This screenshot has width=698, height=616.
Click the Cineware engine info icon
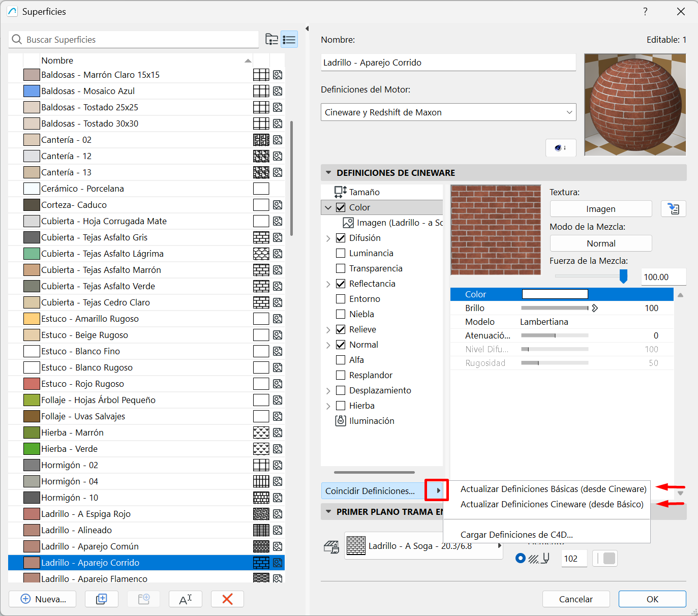[560, 148]
